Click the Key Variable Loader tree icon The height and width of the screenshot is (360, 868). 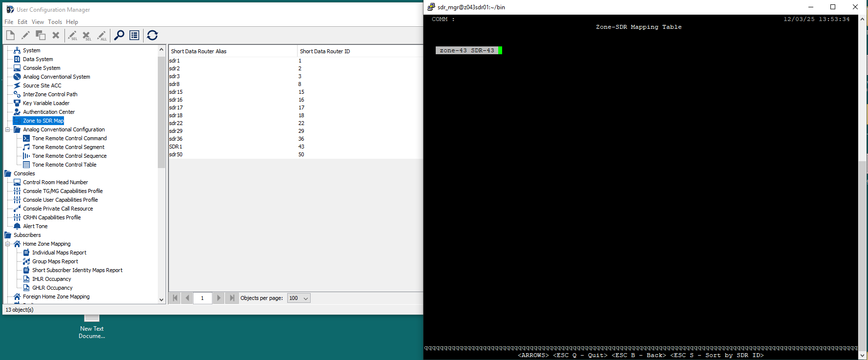pos(17,103)
